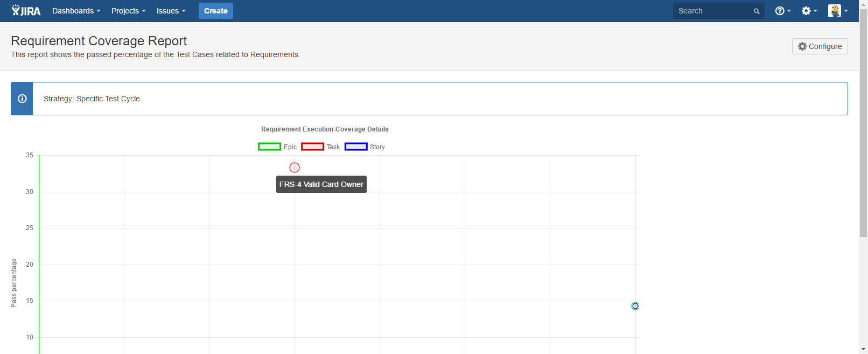
Task: Click the red Task data point circle
Action: point(295,168)
